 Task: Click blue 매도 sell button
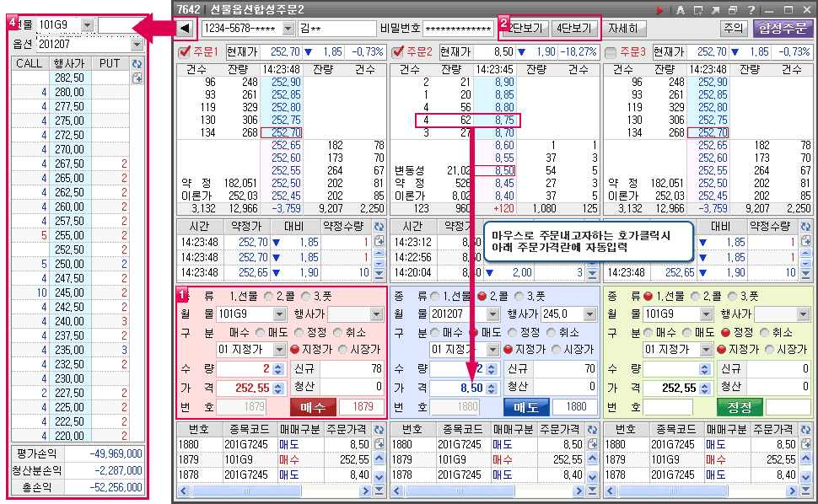[x=526, y=407]
